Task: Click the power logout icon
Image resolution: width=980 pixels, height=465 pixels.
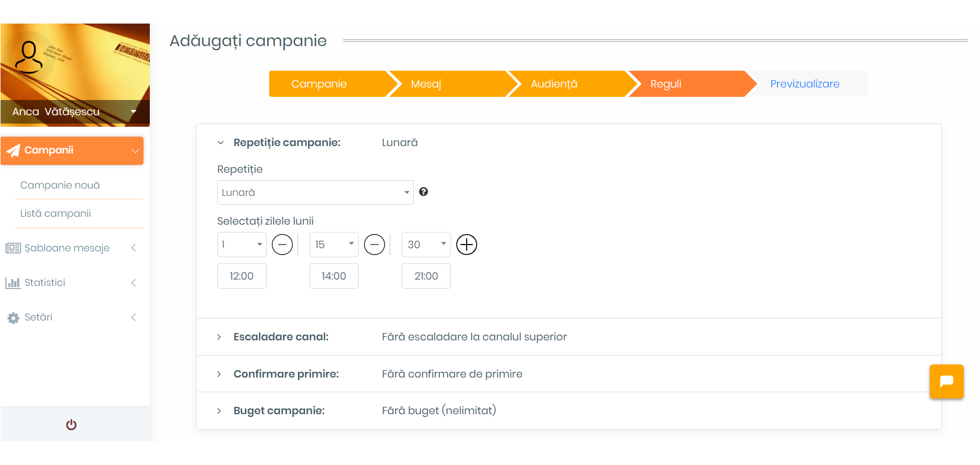Action: [71, 425]
